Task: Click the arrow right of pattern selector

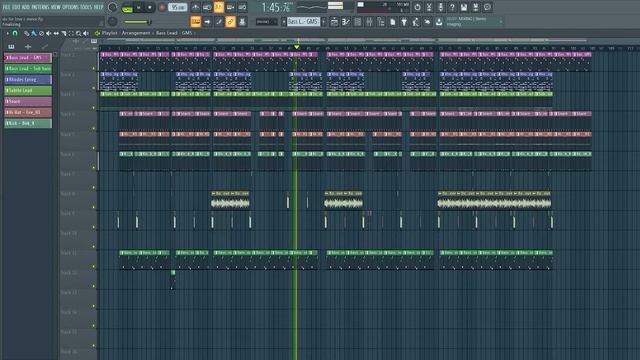Action: click(x=324, y=22)
